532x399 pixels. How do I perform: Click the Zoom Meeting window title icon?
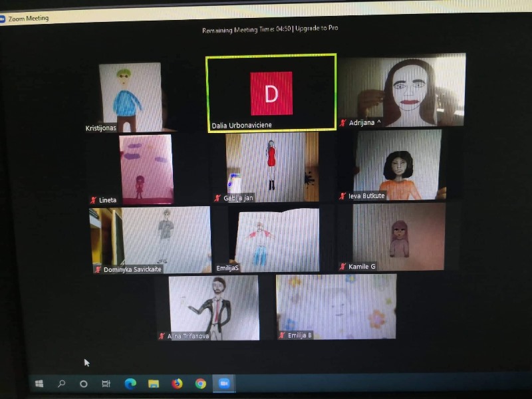(x=3, y=18)
